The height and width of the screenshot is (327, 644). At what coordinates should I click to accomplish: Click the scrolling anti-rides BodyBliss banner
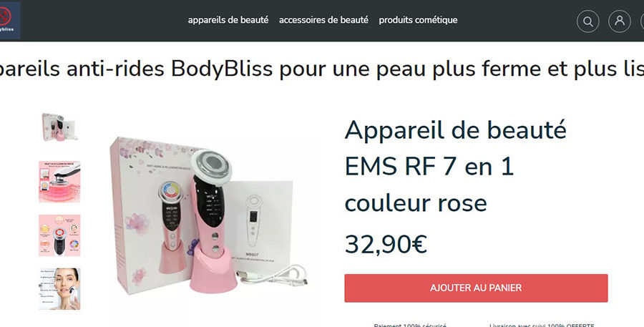(x=322, y=68)
